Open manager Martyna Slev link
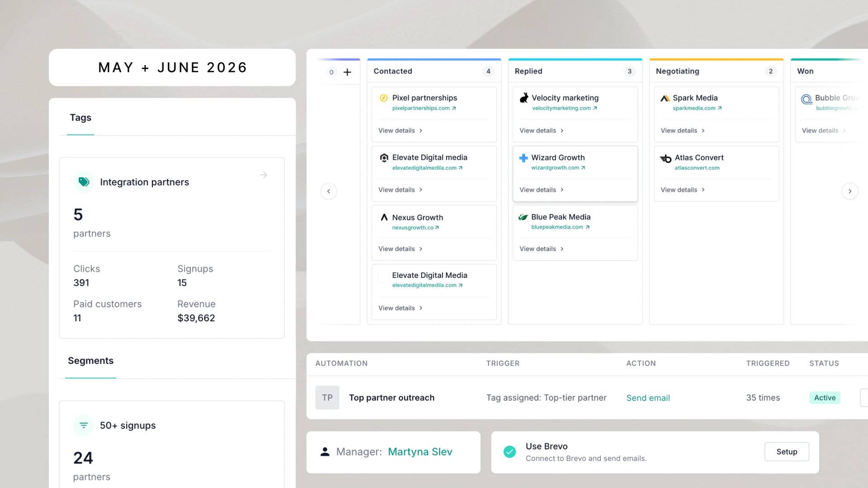This screenshot has height=488, width=868. click(x=420, y=452)
